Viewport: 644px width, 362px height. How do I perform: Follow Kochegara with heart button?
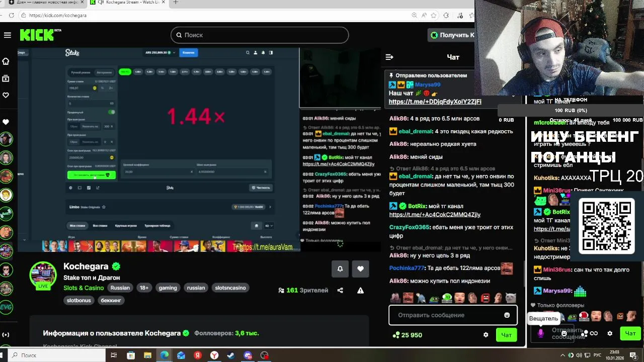(360, 269)
